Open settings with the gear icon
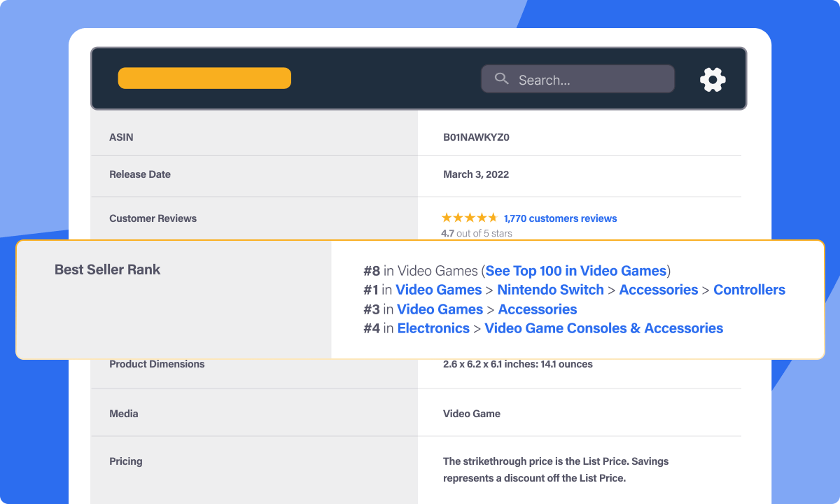The width and height of the screenshot is (840, 504). (x=713, y=80)
